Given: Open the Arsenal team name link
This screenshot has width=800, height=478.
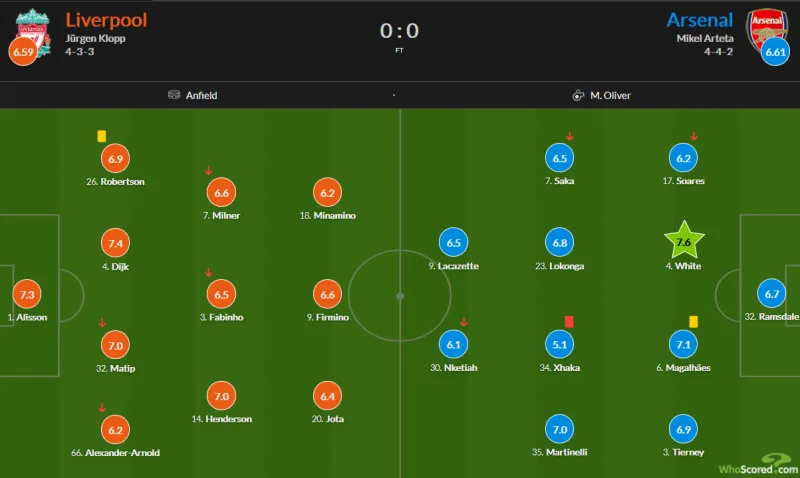Looking at the screenshot, I should pyautogui.click(x=699, y=20).
